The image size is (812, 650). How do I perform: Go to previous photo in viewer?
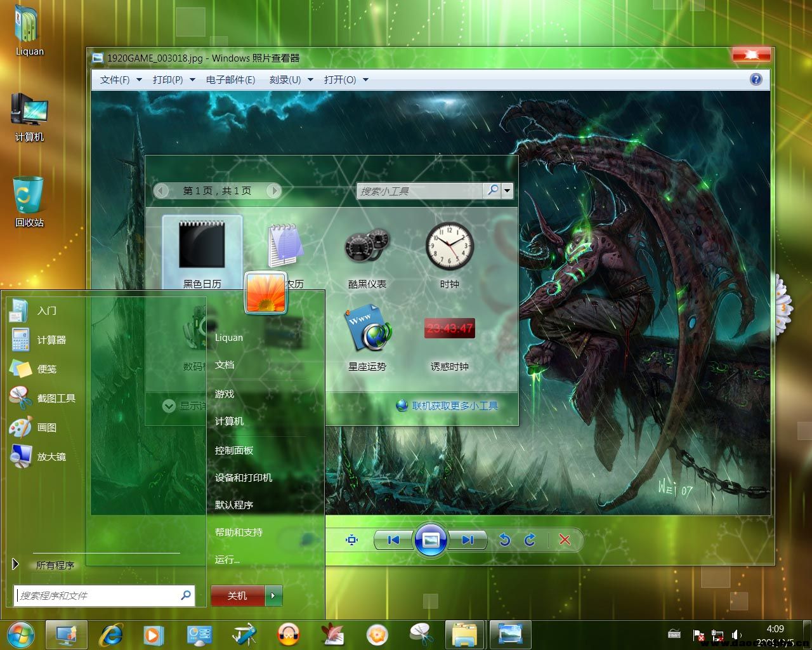[x=393, y=540]
